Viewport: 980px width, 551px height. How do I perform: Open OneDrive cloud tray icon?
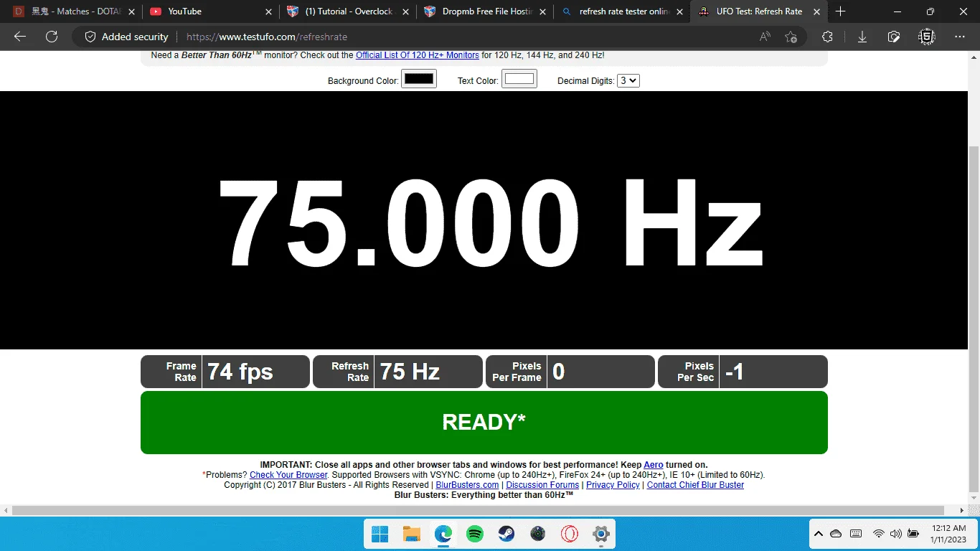[x=836, y=534]
